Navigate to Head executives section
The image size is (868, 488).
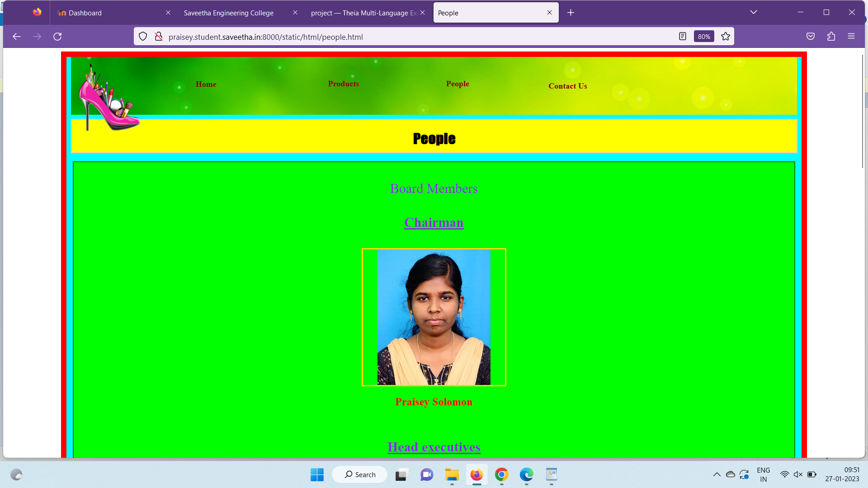[434, 447]
